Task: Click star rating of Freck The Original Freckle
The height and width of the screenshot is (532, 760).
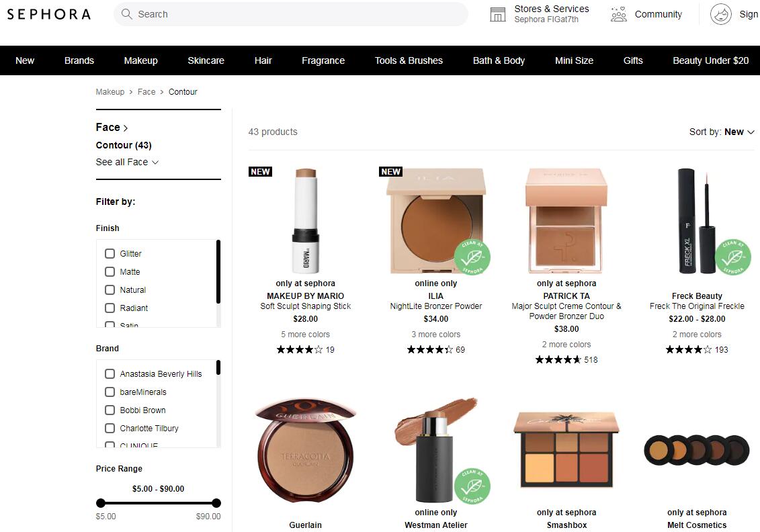Action: pos(689,349)
